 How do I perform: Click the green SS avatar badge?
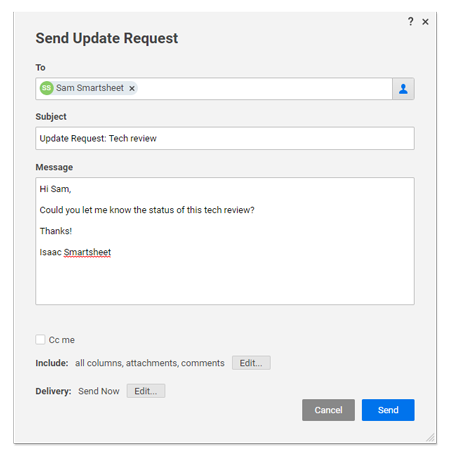pos(47,88)
